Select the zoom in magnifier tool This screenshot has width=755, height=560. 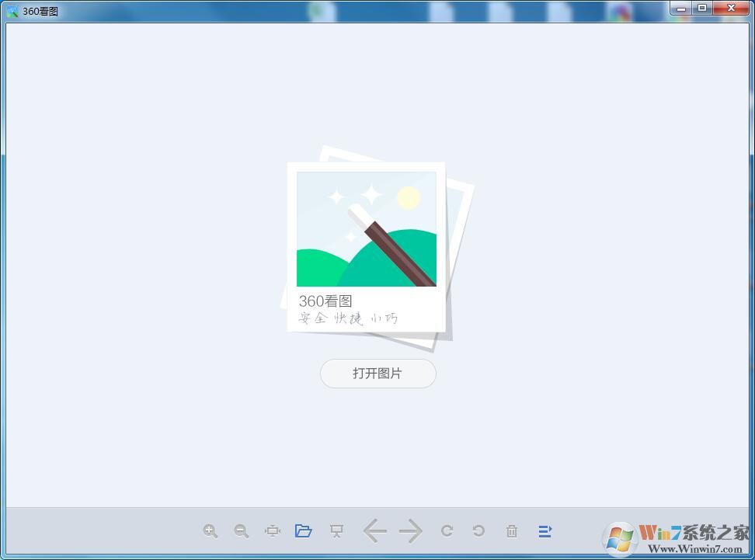pos(210,531)
